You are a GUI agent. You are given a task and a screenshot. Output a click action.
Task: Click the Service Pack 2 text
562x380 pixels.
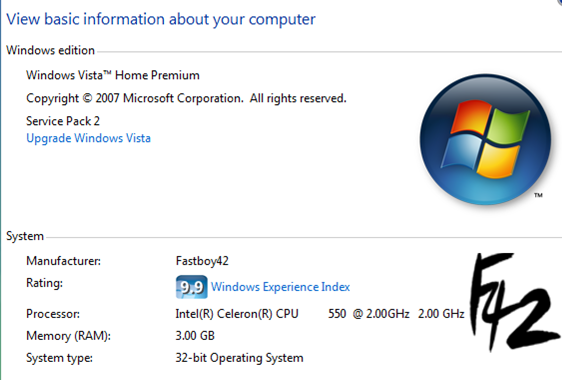coord(63,121)
